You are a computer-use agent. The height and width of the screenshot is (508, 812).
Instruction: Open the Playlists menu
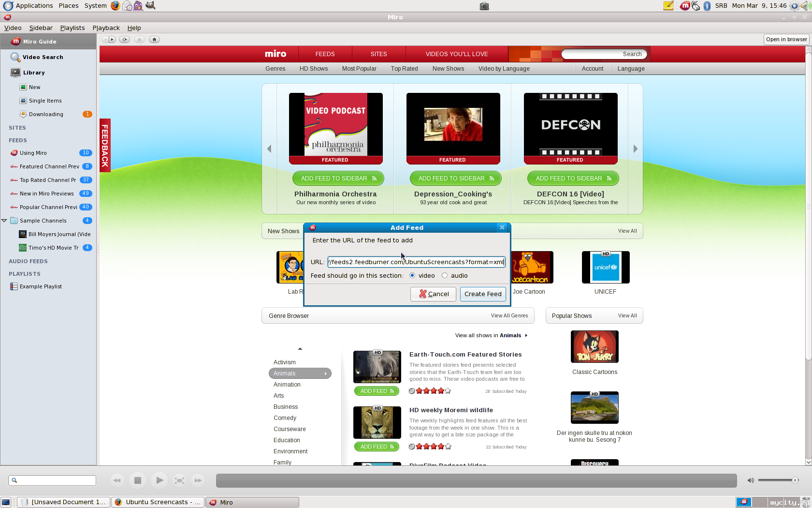[72, 28]
